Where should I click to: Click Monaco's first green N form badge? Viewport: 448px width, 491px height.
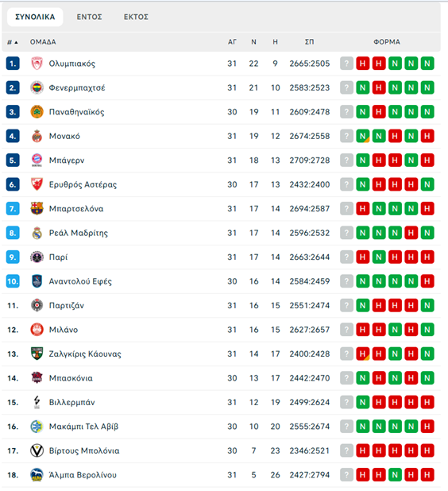click(x=362, y=136)
